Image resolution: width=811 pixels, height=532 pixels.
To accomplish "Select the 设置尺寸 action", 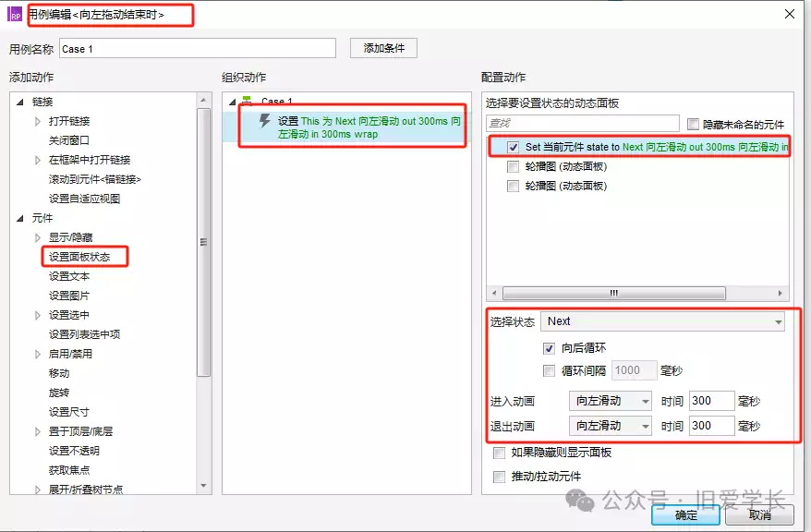I will 68,412.
